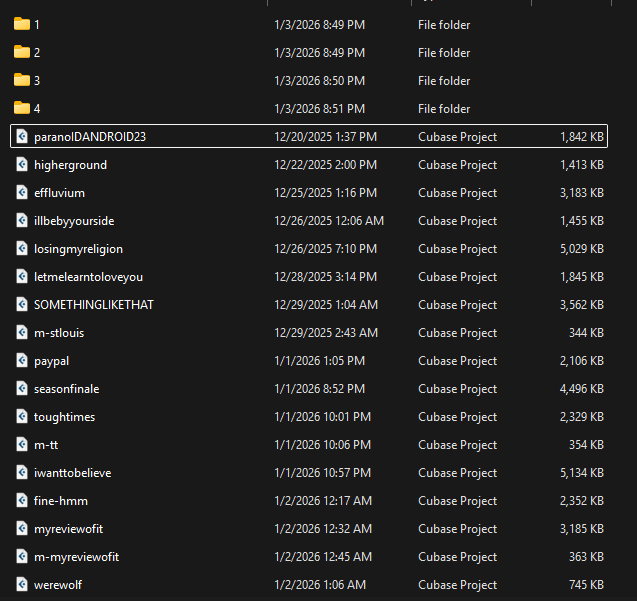Click the Cubase icon beside losingmyreligion
Screen dimensions: 637x601
22,248
